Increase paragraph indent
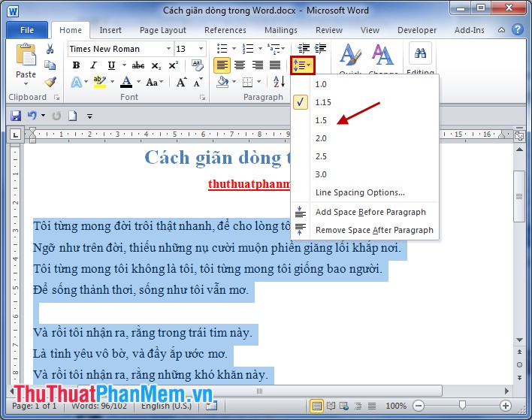 coord(320,49)
